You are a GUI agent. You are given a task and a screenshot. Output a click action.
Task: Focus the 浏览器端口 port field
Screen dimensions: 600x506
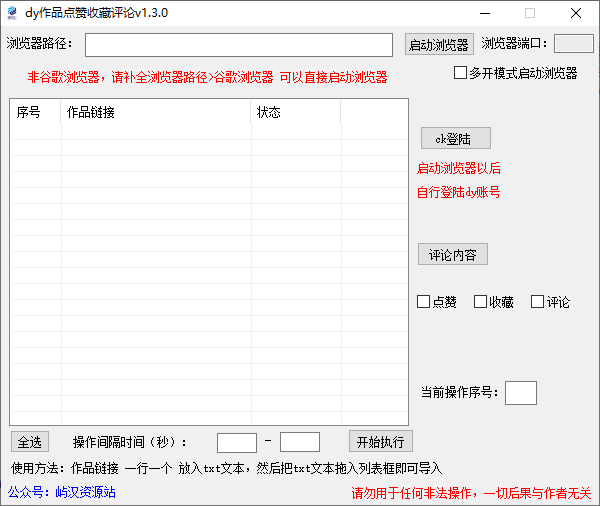[x=573, y=44]
